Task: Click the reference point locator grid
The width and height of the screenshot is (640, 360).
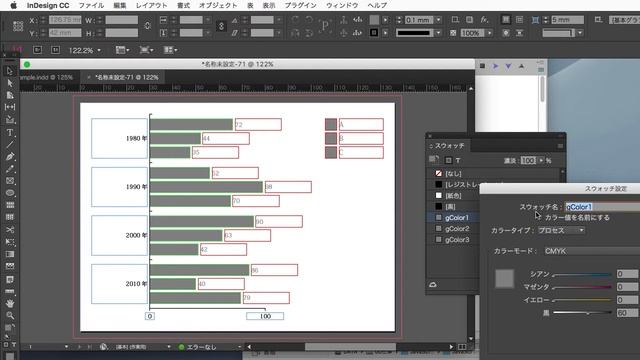Action: tap(18, 26)
